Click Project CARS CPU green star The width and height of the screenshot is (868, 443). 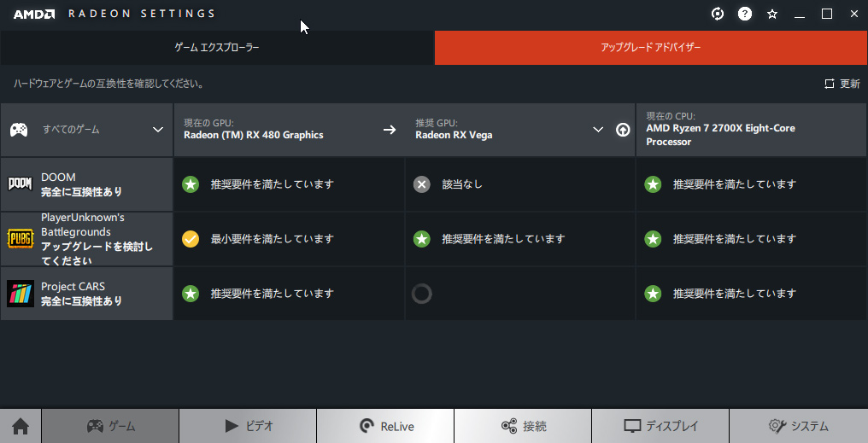(x=654, y=294)
